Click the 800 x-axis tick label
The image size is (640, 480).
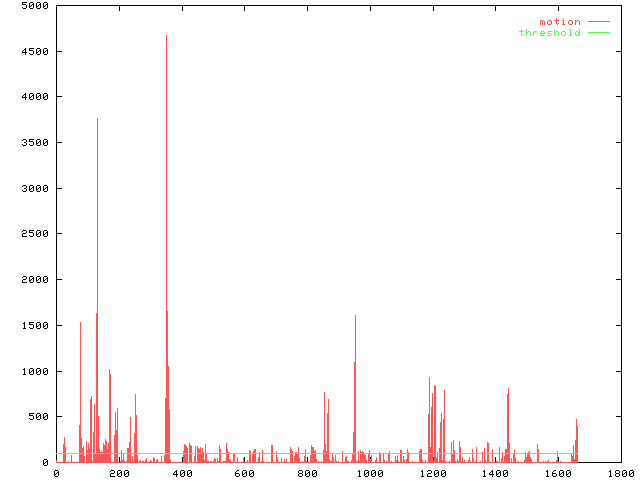point(307,473)
